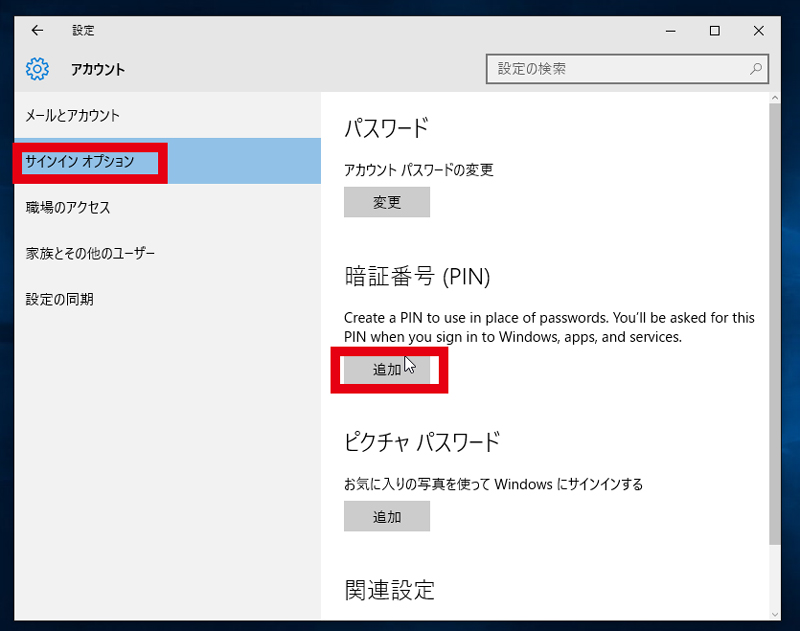800x631 pixels.
Task: Click ピクチャ パスワード heading
Action: [422, 442]
